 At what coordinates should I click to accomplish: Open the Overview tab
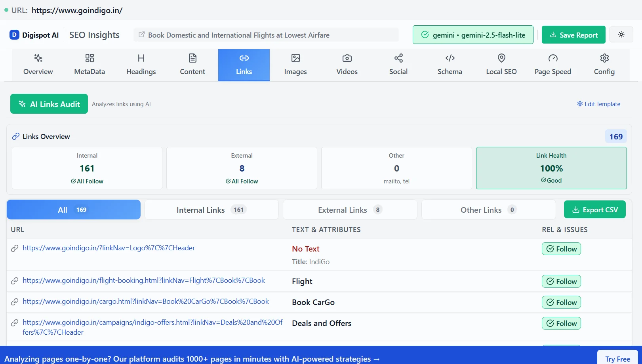(38, 65)
